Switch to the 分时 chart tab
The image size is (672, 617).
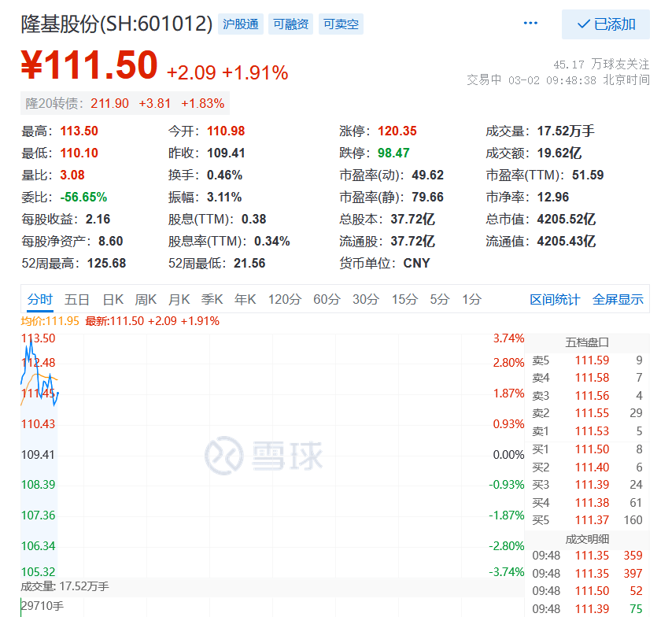40,299
